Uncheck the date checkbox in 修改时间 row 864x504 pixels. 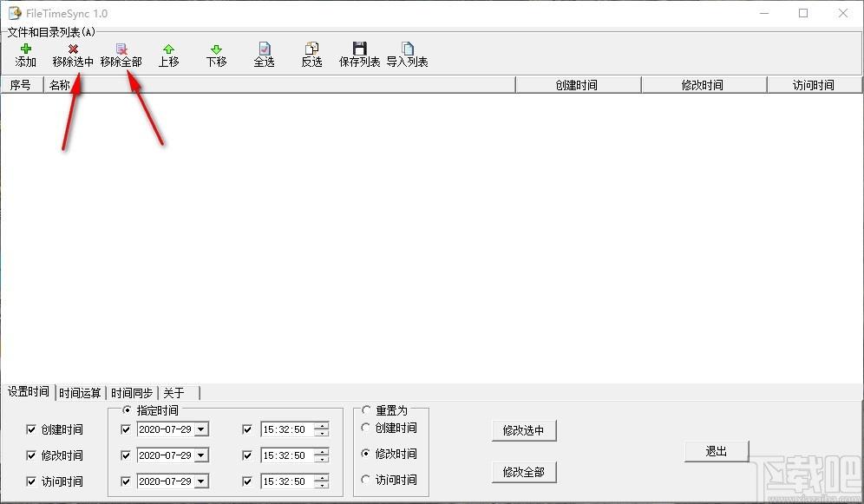(x=126, y=455)
